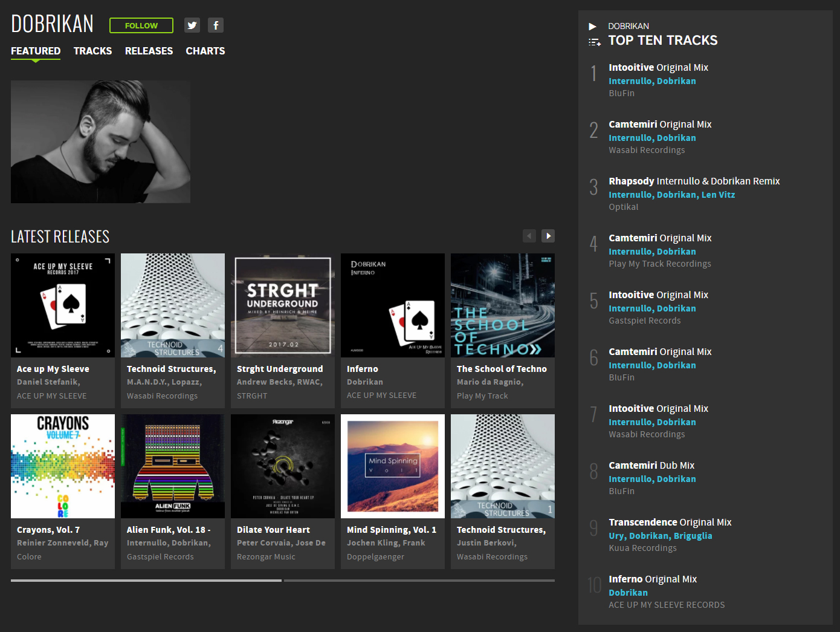840x632 pixels.
Task: Open Dobrikan's artist photo
Action: click(100, 142)
